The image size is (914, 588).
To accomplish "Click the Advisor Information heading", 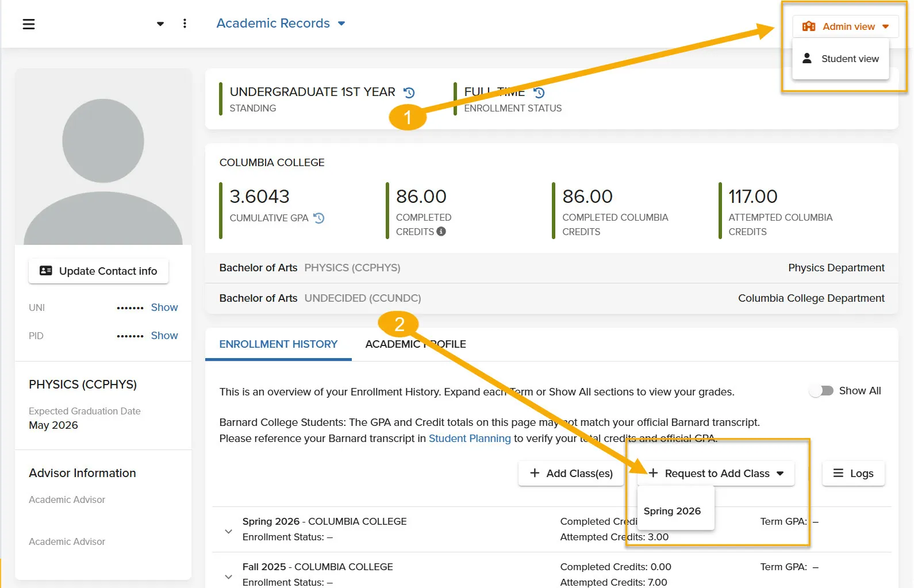I will click(82, 473).
